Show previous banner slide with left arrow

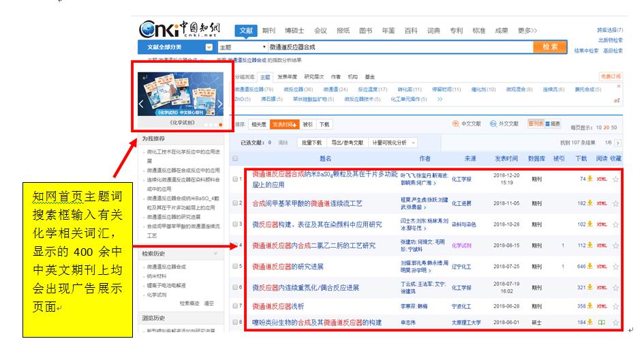[x=141, y=104]
